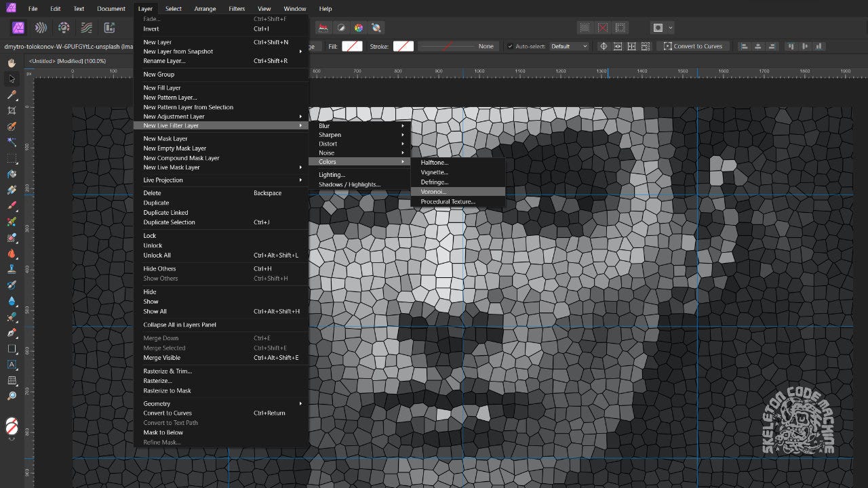Open the Auto-select Default dropdown
Image resolution: width=868 pixels, height=488 pixels.
click(x=569, y=46)
